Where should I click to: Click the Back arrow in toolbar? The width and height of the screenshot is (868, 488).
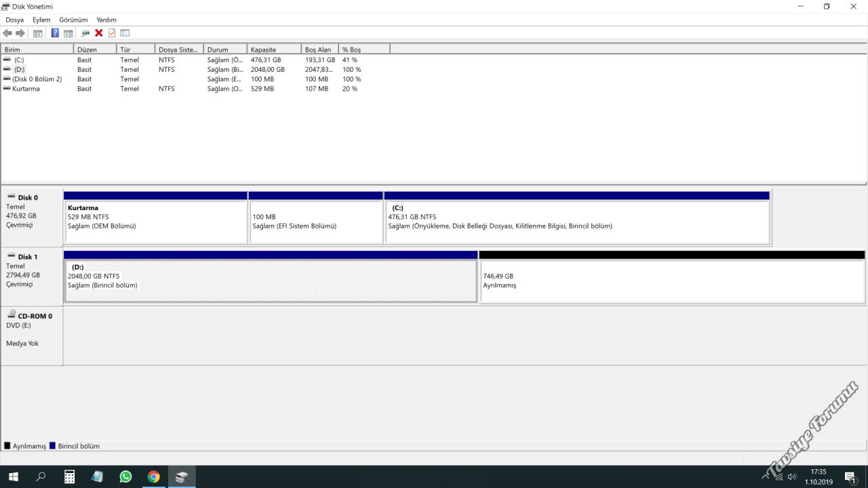[x=7, y=33]
